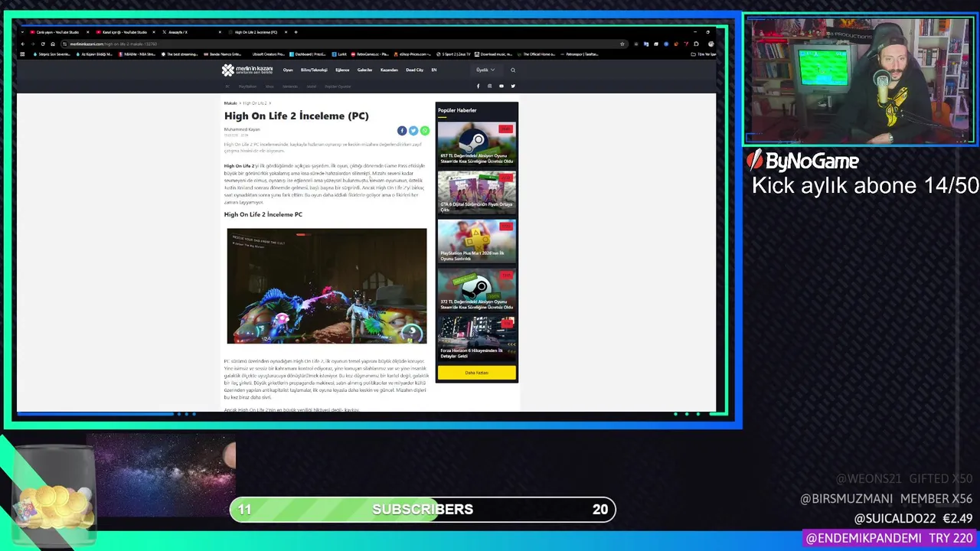This screenshot has width=980, height=551.
Task: Open the PlayStation Plus Mart news card
Action: 476,242
